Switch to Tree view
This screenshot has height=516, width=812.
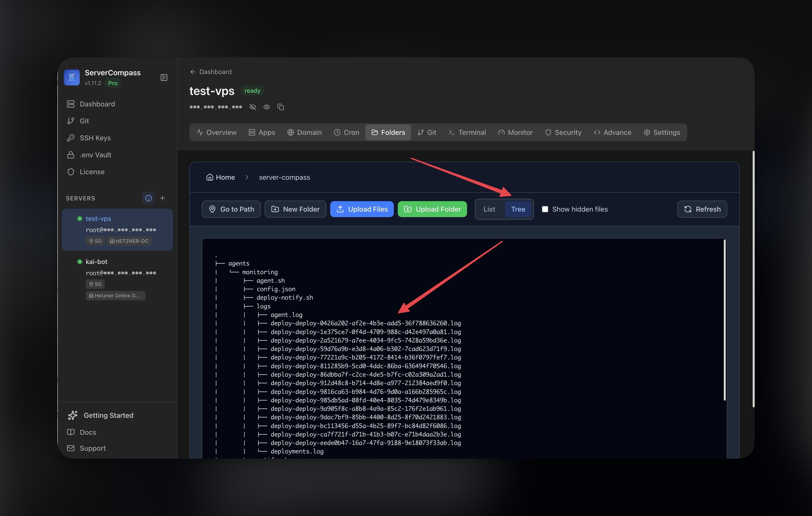click(518, 209)
